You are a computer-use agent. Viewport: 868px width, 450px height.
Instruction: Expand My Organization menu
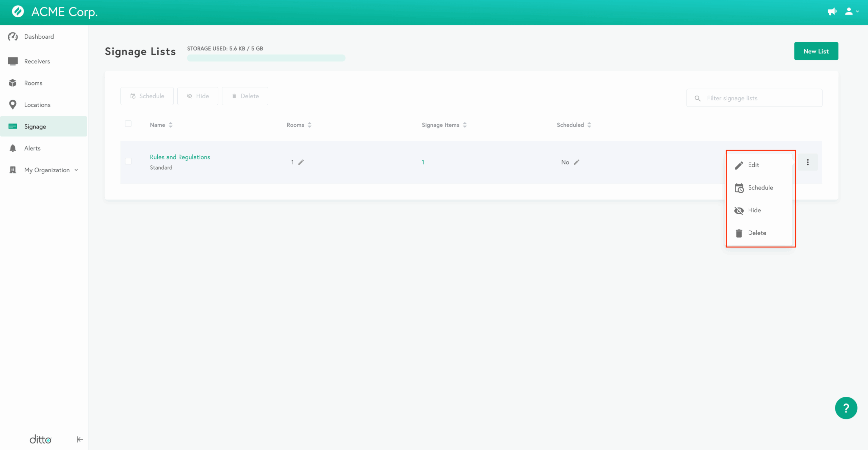[x=47, y=170]
